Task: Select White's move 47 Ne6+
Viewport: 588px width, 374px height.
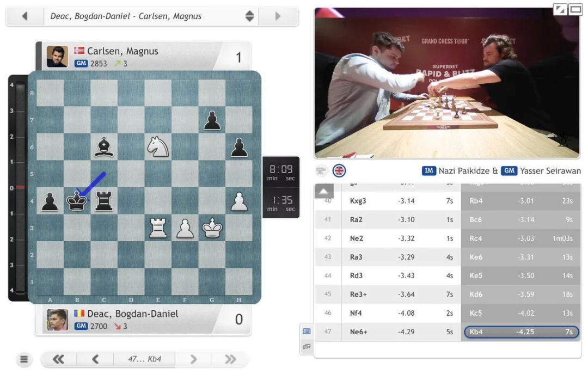Action: [x=401, y=332]
